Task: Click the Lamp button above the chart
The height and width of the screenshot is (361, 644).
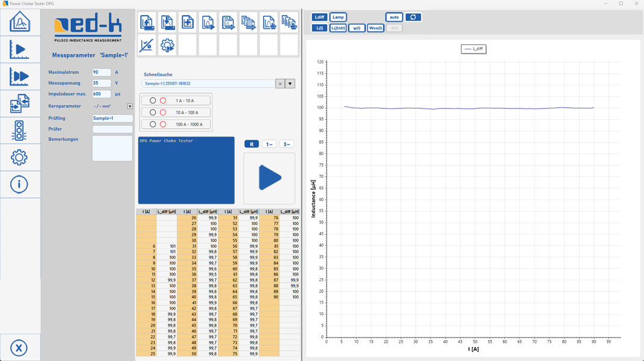Action: [x=338, y=17]
